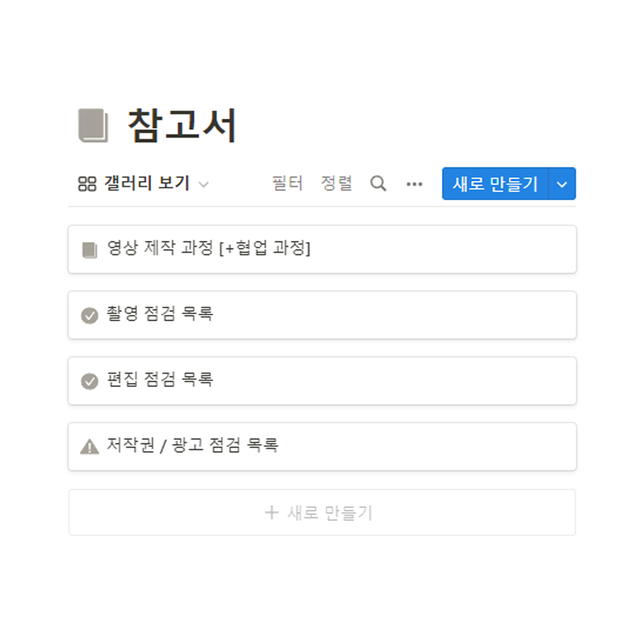Open the 편집 점검 목록 card
This screenshot has height=644, width=644.
[160, 380]
